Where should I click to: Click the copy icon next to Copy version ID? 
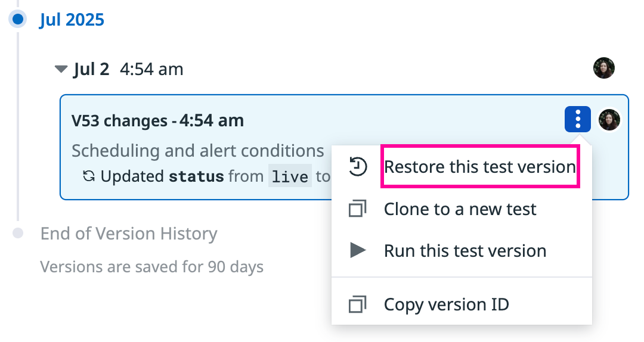tap(357, 304)
